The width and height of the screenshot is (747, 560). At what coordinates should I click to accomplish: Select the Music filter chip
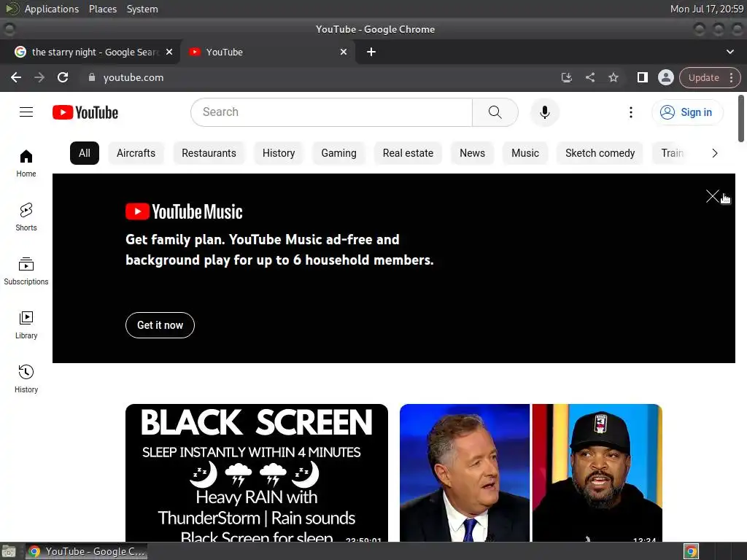(525, 153)
